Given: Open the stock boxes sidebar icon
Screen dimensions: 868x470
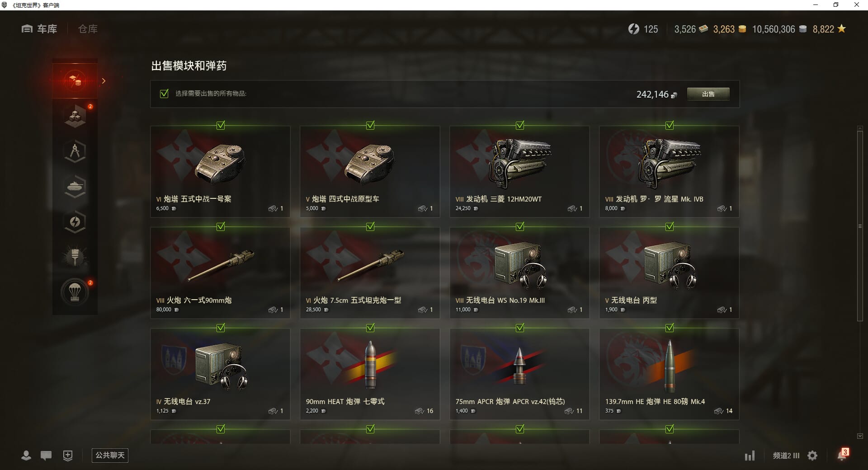Looking at the screenshot, I should point(75,116).
